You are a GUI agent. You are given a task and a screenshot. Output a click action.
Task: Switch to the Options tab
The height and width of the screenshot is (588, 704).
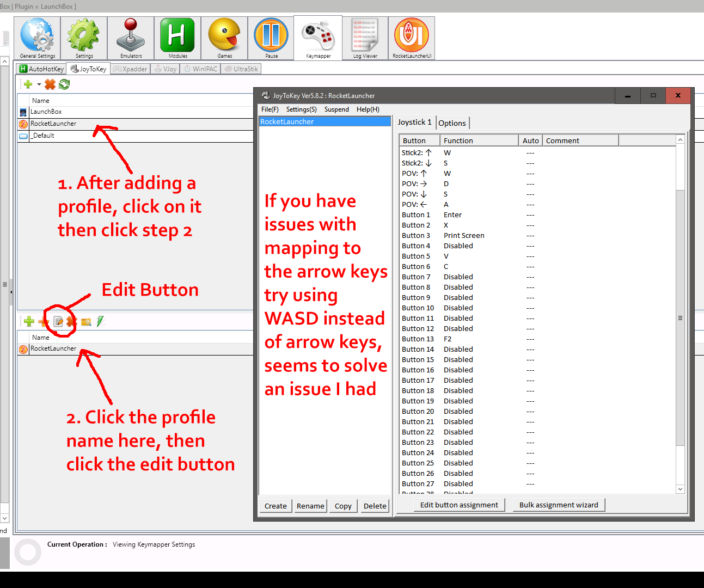tap(452, 123)
